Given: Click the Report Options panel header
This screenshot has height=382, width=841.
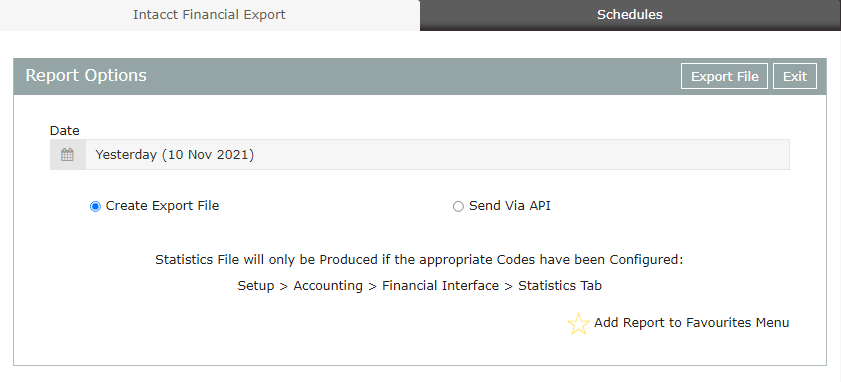Looking at the screenshot, I should click(x=420, y=76).
